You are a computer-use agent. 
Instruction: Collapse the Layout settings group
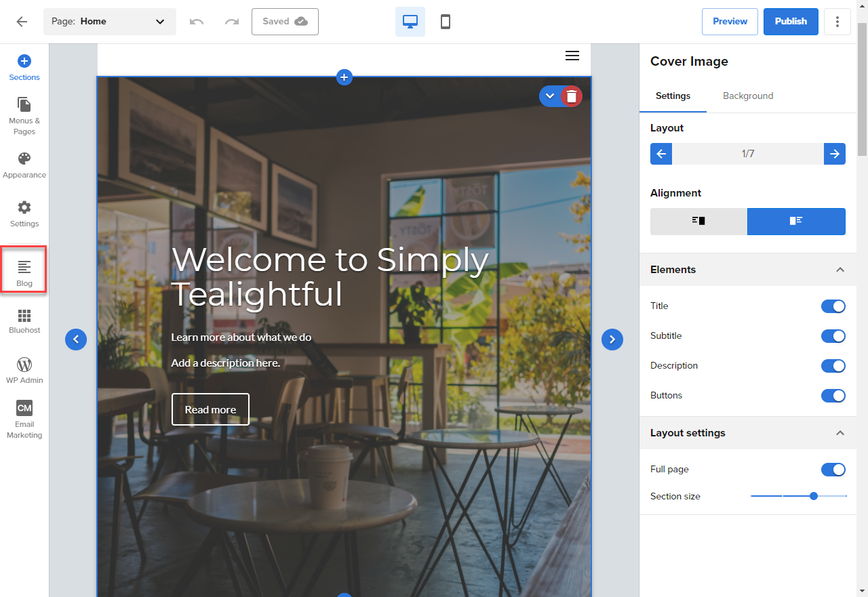click(x=840, y=433)
